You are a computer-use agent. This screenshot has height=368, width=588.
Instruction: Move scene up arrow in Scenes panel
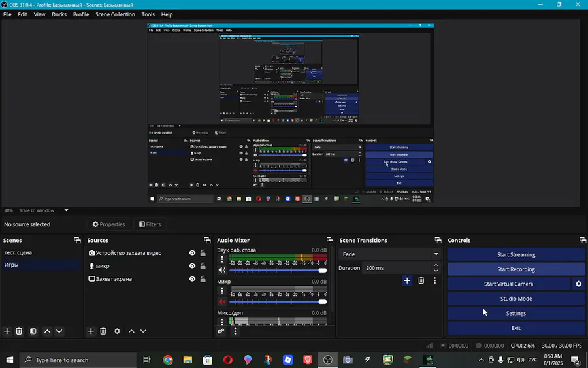[x=47, y=331]
